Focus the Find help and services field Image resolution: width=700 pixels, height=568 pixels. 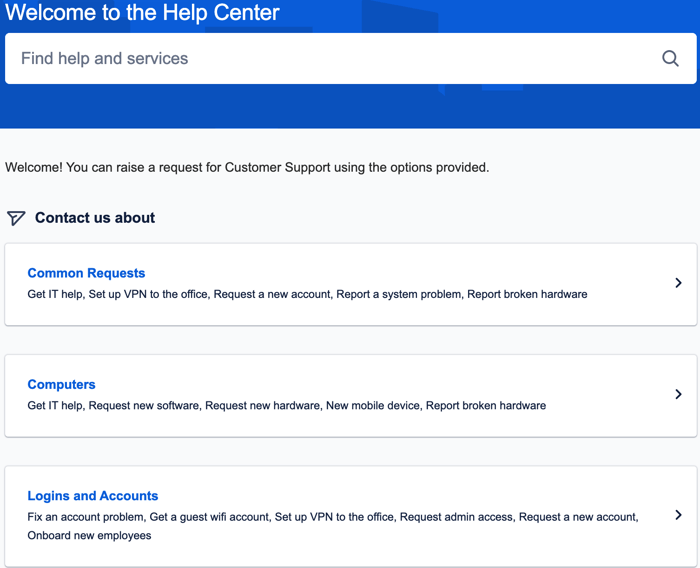coord(350,58)
